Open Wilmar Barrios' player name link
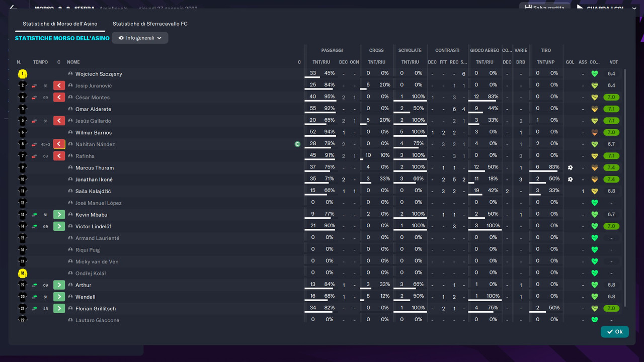 point(94,133)
